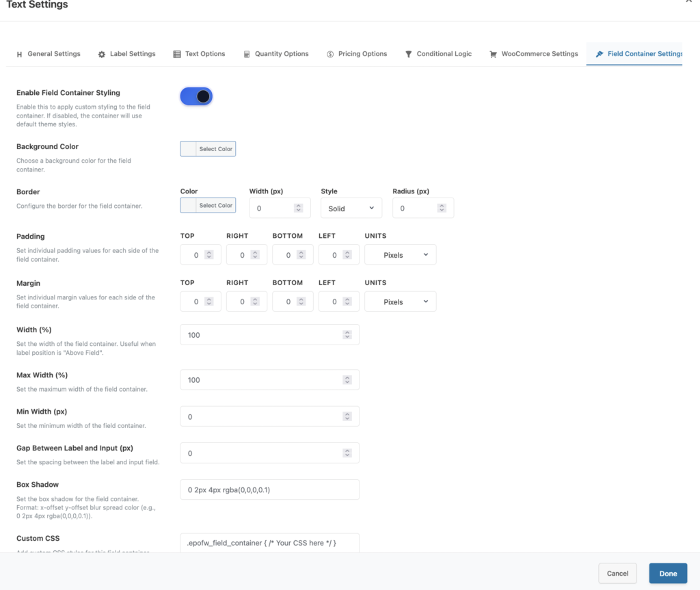Open the Margin Units dropdown
The width and height of the screenshot is (700, 590).
(x=400, y=301)
